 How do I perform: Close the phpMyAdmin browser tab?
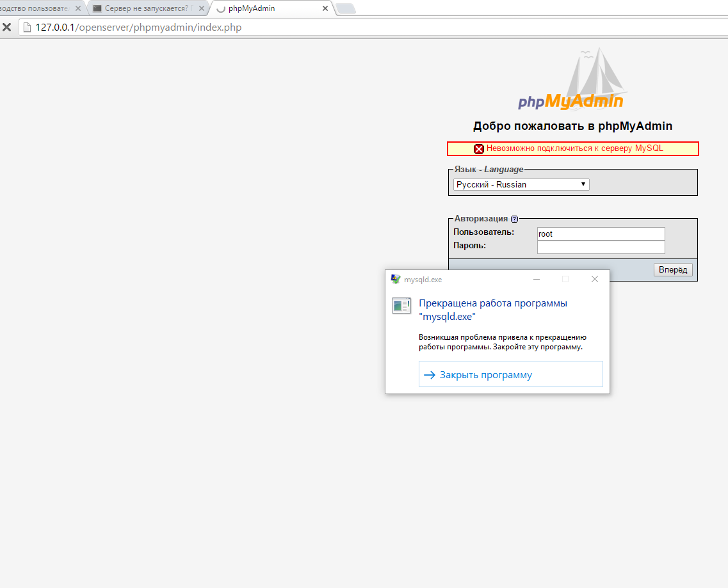click(325, 9)
